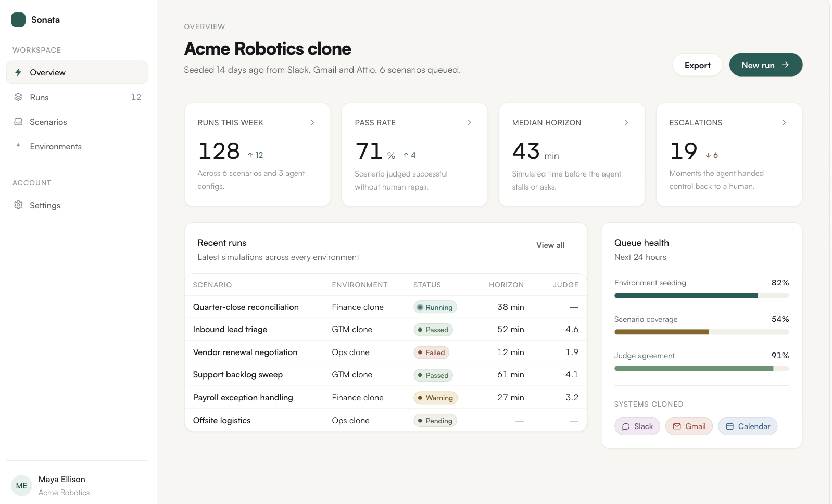Open the Runs sidebar item
Image resolution: width=832 pixels, height=504 pixels.
(x=77, y=97)
